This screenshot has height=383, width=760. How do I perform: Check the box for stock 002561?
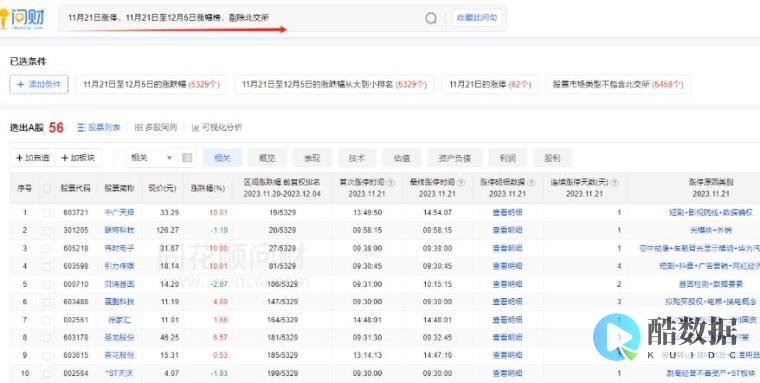[47, 319]
